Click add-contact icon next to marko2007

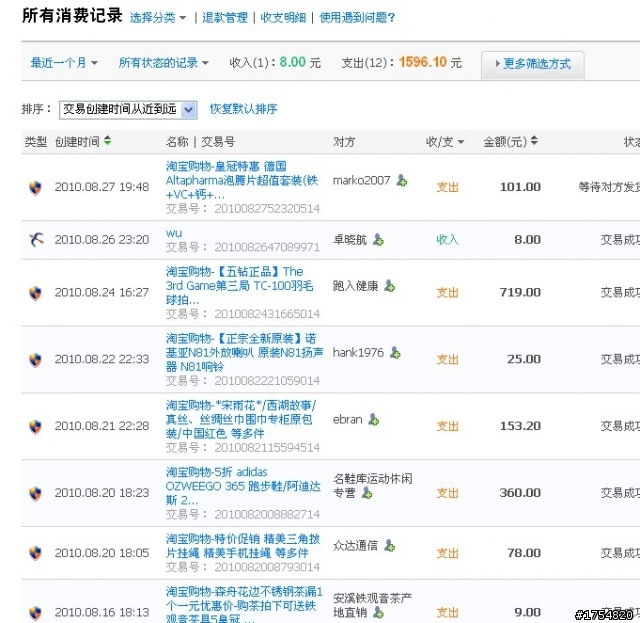click(402, 180)
